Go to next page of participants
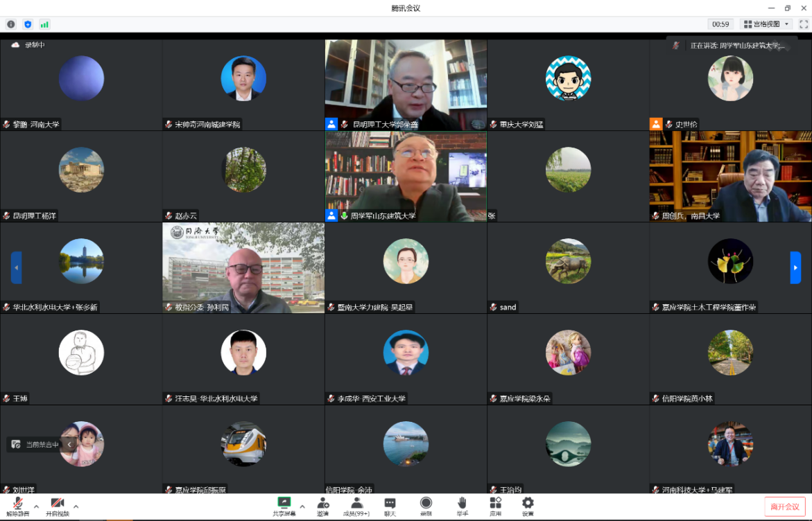 point(795,267)
